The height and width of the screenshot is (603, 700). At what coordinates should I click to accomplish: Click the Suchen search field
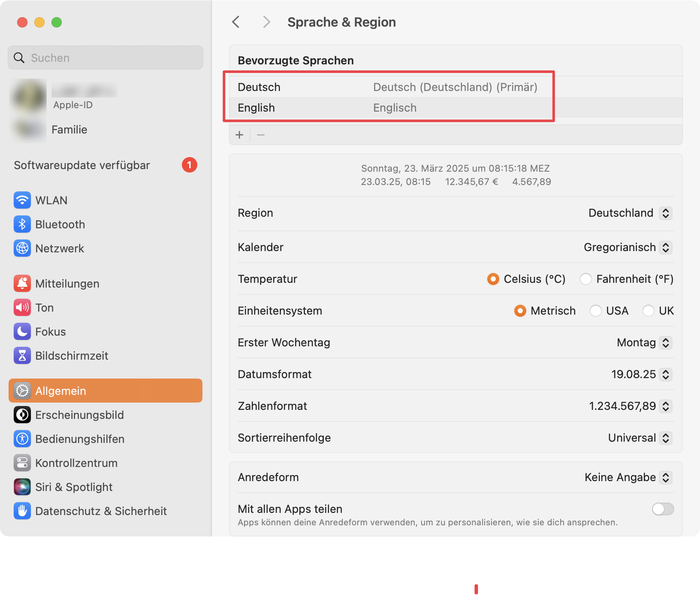(x=106, y=58)
